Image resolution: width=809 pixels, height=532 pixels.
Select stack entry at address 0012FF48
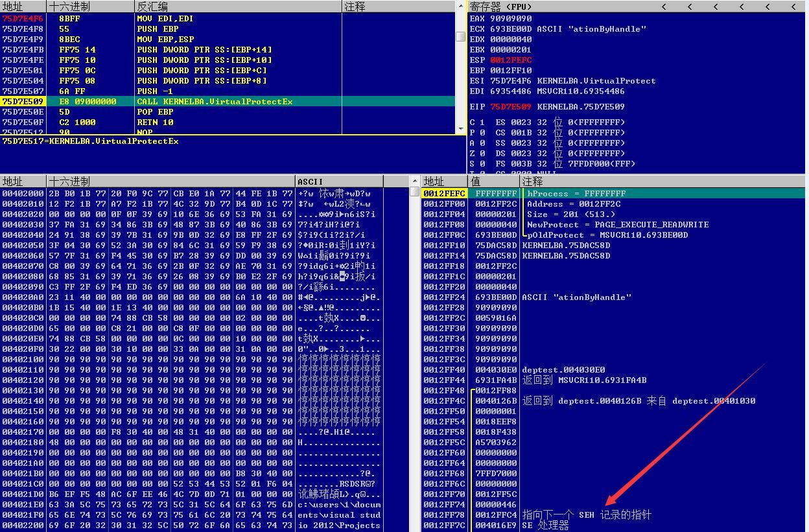[614, 391]
